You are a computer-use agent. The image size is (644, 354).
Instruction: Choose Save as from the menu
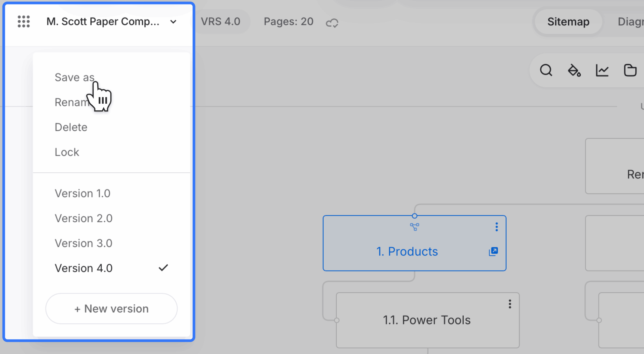pos(74,77)
